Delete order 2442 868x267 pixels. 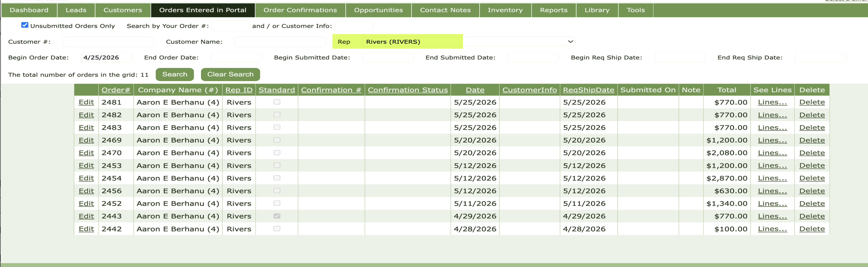click(x=812, y=229)
